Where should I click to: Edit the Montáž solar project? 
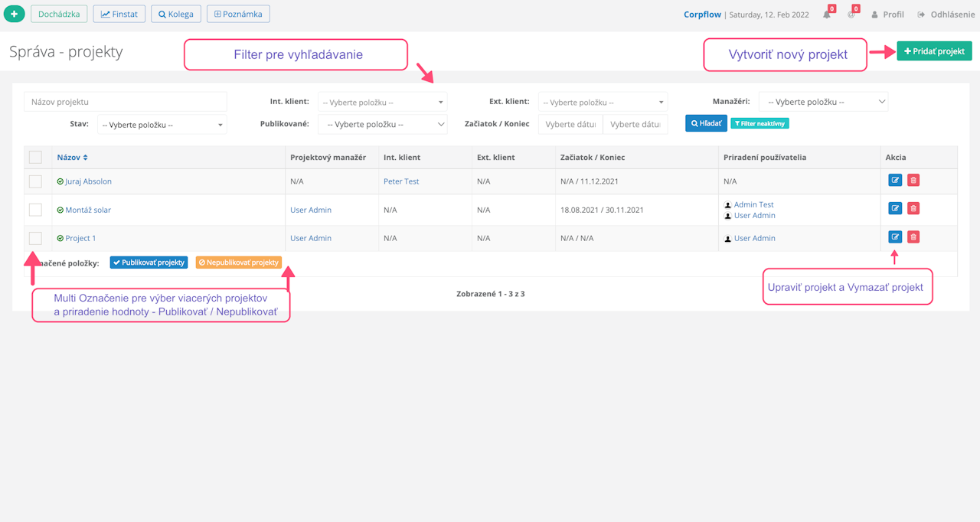(895, 208)
